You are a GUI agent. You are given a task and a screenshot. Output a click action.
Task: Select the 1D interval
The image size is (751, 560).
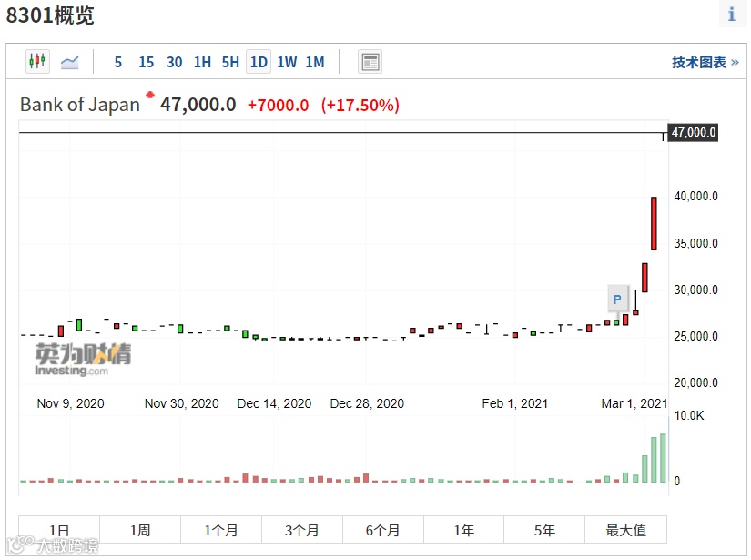point(259,62)
